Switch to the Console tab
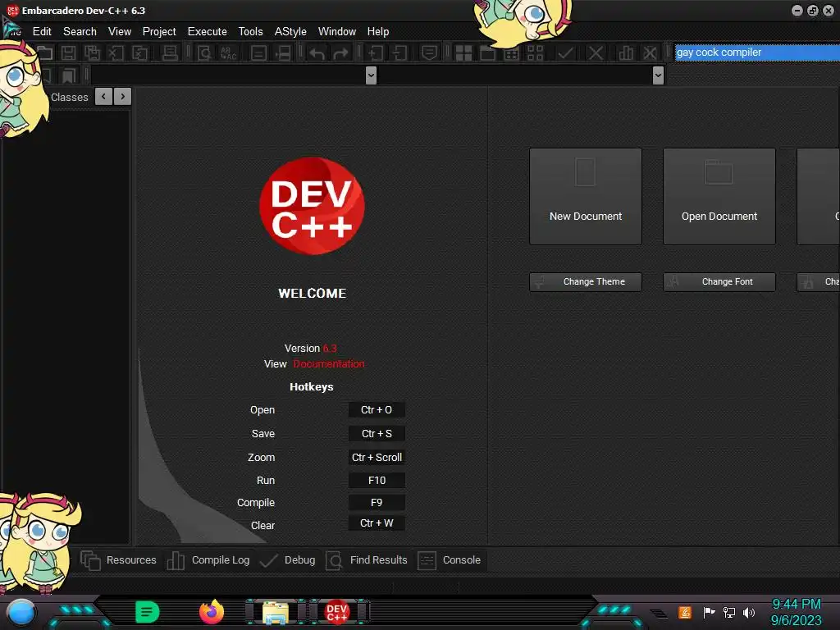This screenshot has width=840, height=630. 449,560
